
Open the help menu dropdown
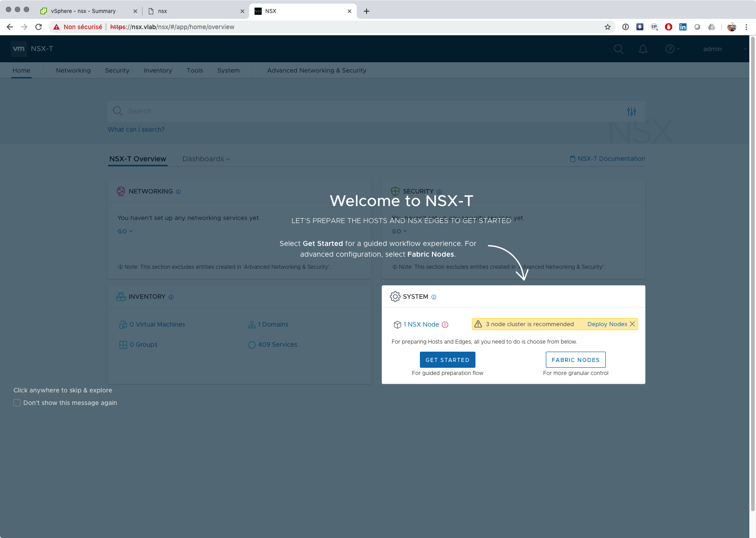click(672, 49)
